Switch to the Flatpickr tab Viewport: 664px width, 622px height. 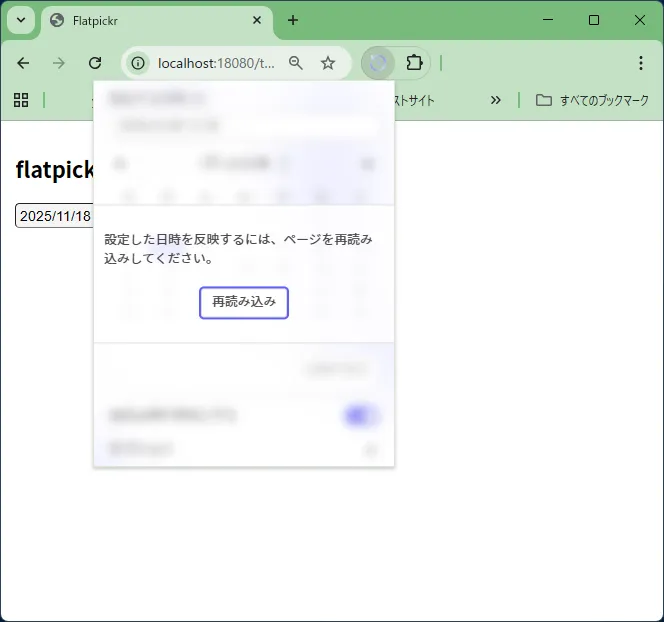tap(150, 20)
